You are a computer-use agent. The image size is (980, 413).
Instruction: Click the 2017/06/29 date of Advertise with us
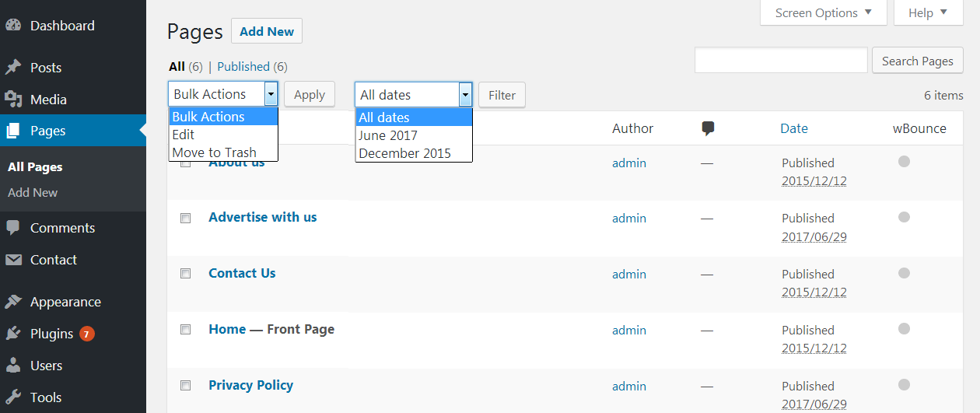814,236
